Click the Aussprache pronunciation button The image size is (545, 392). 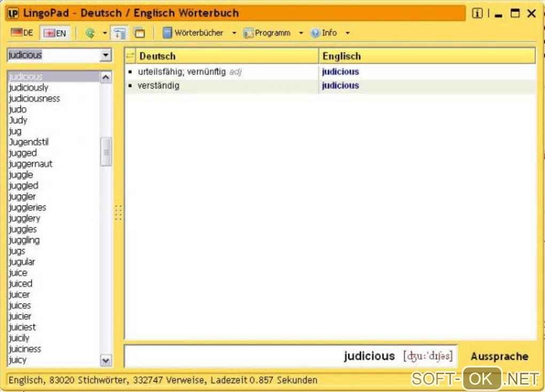500,356
